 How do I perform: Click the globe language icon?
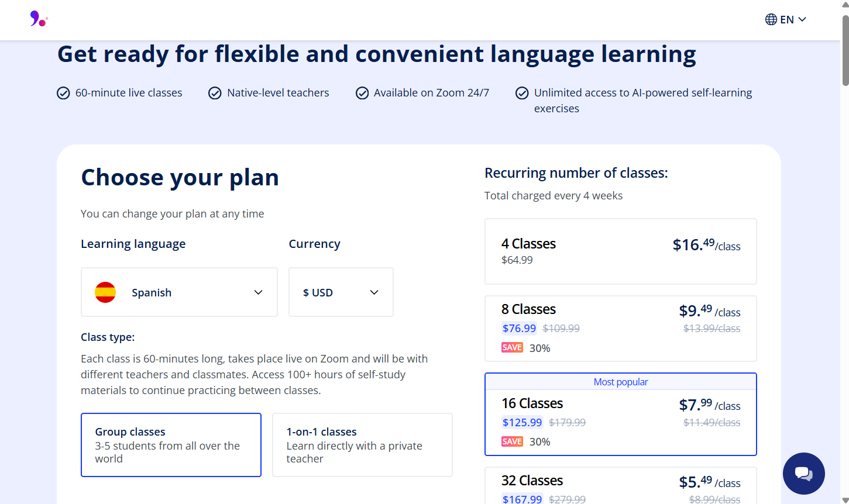pos(771,19)
